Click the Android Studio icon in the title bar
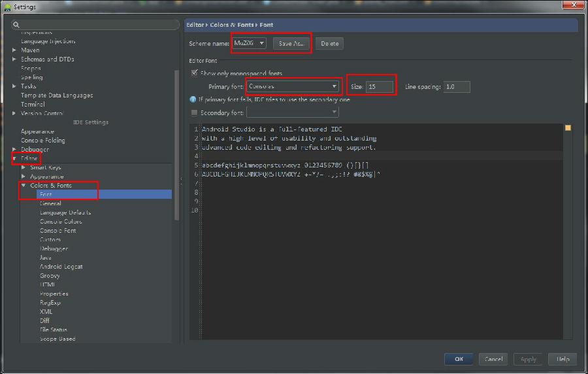 click(x=7, y=7)
